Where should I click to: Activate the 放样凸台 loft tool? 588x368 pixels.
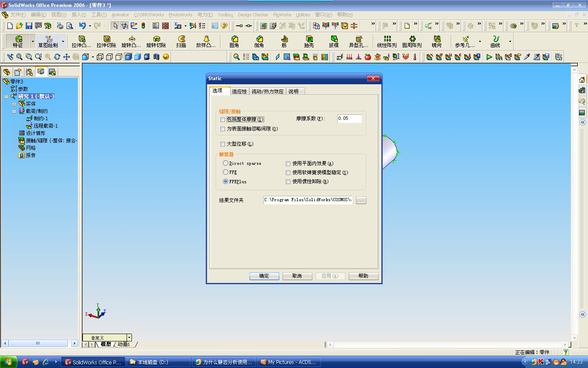click(206, 41)
